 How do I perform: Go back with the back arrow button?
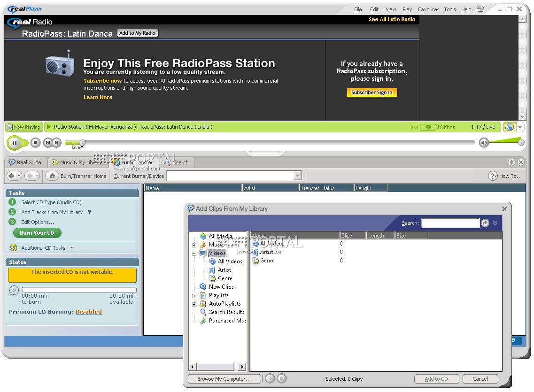12,176
